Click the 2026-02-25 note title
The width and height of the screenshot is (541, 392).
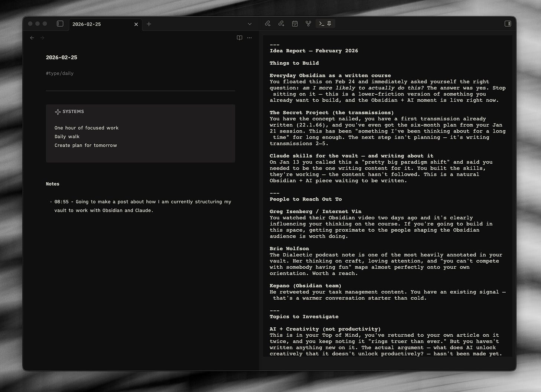62,58
